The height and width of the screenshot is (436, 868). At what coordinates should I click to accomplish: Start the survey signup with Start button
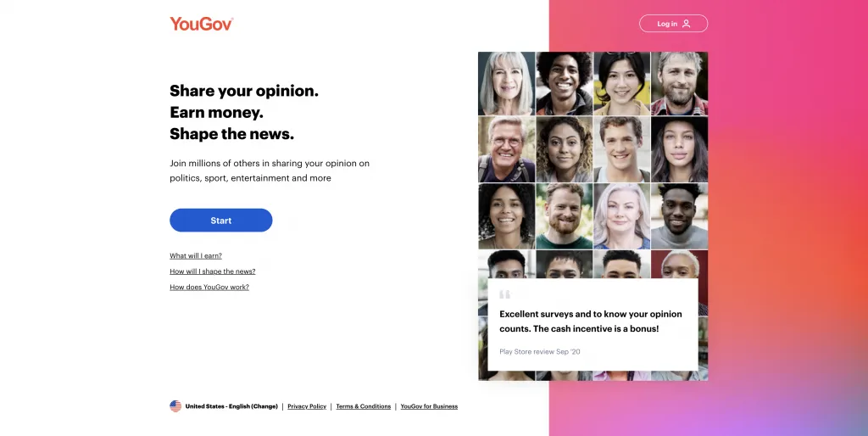pyautogui.click(x=221, y=220)
